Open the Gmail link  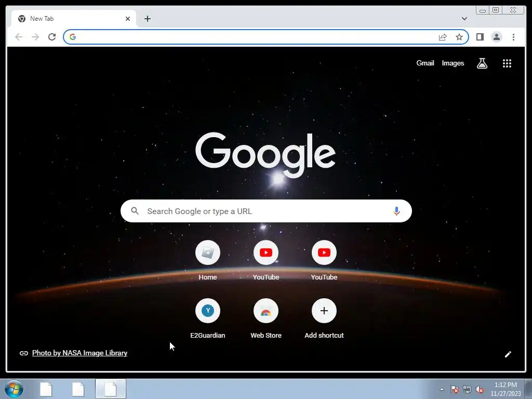coord(425,63)
